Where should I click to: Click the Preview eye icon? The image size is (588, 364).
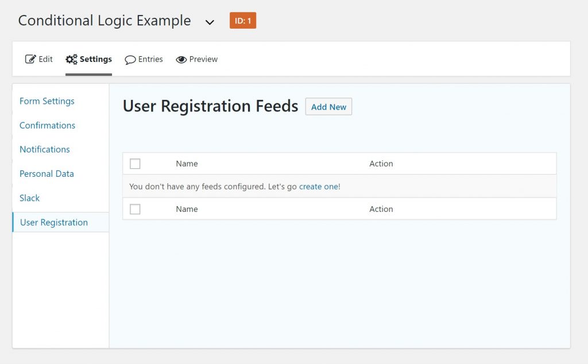click(x=181, y=60)
